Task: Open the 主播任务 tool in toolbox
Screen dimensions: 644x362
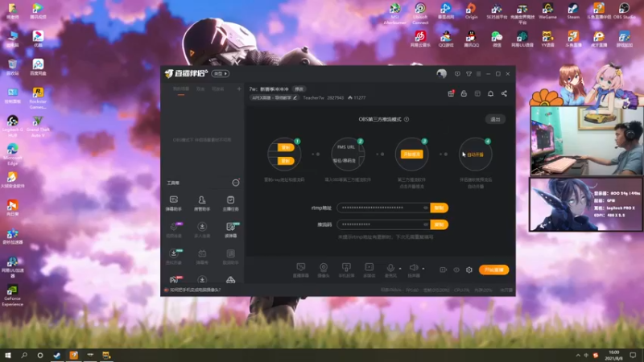Action: (230, 204)
